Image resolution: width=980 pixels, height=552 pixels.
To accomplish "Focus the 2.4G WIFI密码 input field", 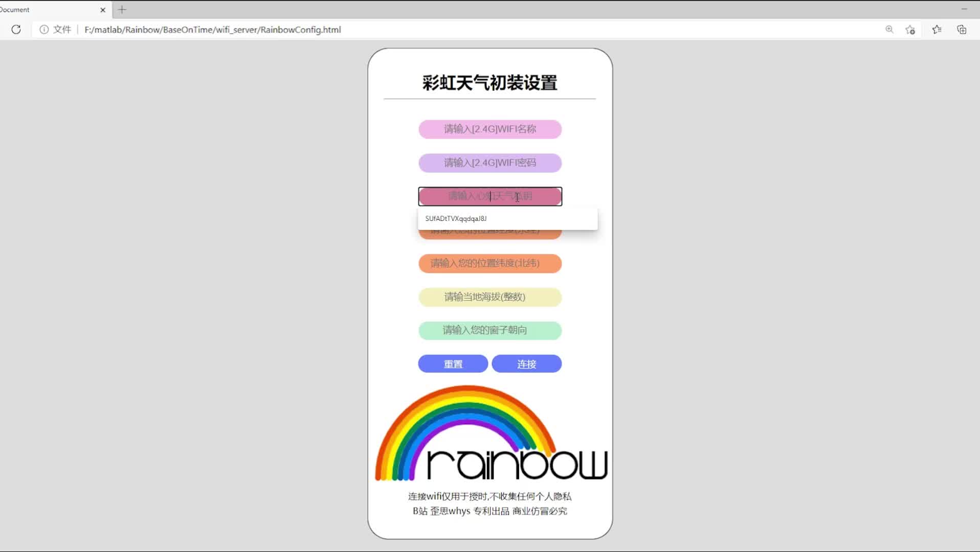I will [x=490, y=163].
